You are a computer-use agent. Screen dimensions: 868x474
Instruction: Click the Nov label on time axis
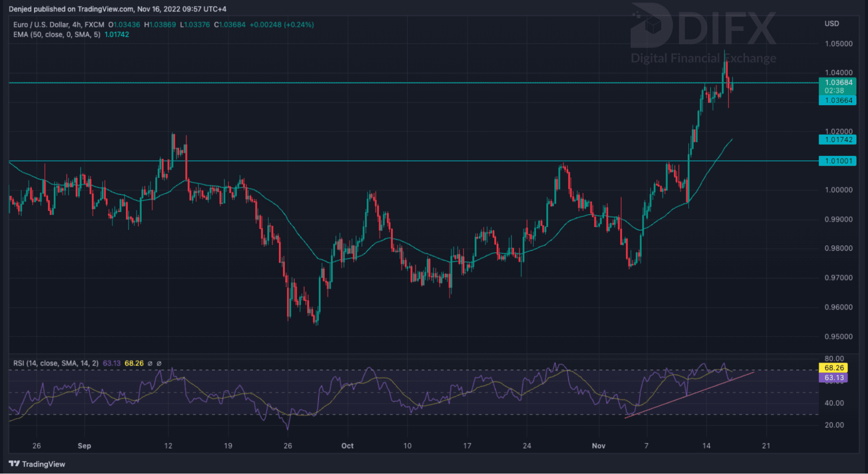598,446
